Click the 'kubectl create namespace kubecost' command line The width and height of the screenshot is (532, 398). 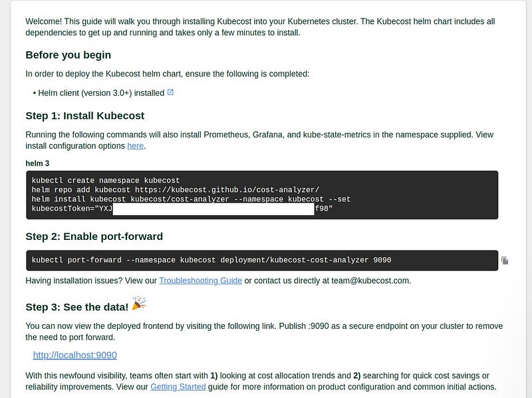pos(106,180)
